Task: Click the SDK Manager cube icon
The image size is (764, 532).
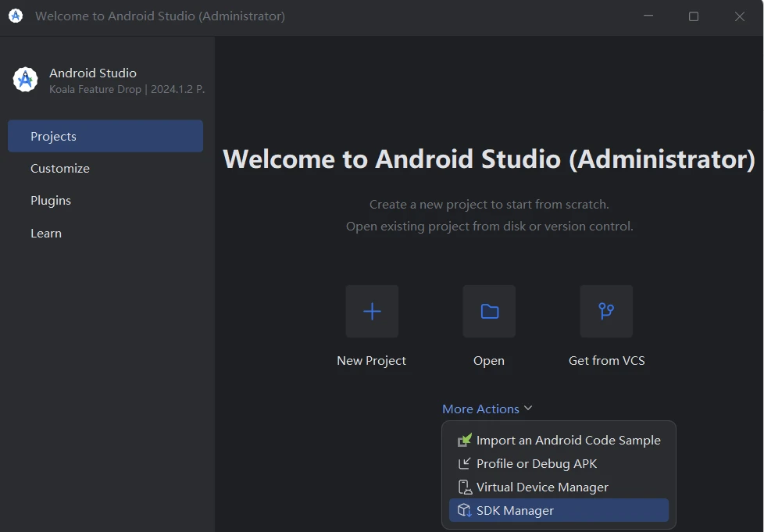Action: [x=464, y=510]
